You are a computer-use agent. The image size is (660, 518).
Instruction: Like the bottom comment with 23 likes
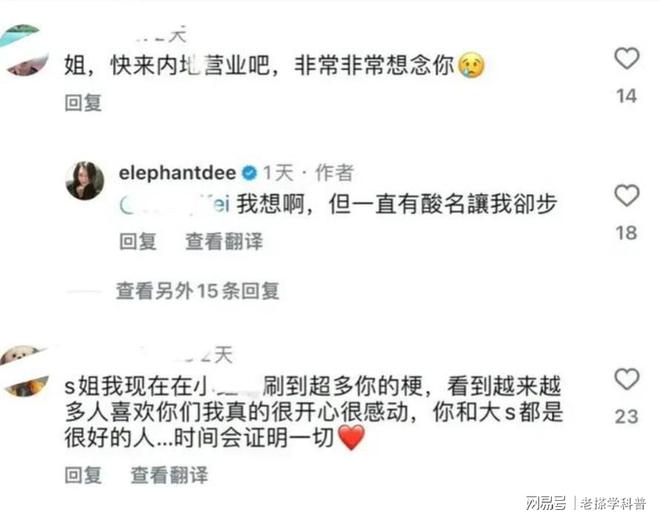627,379
